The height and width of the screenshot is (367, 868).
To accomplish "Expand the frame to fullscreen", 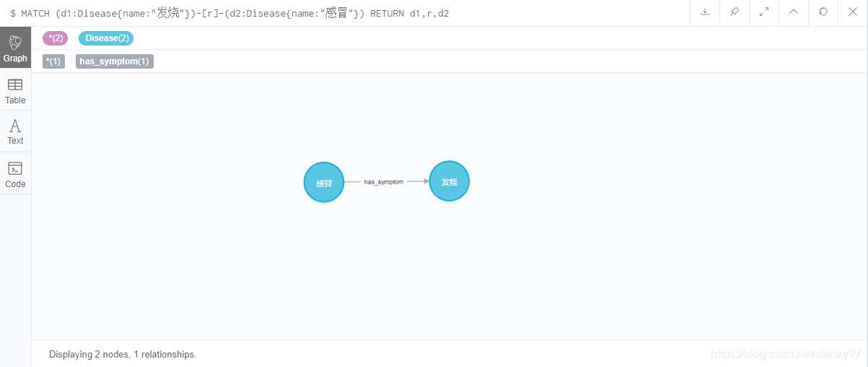I will [x=764, y=12].
